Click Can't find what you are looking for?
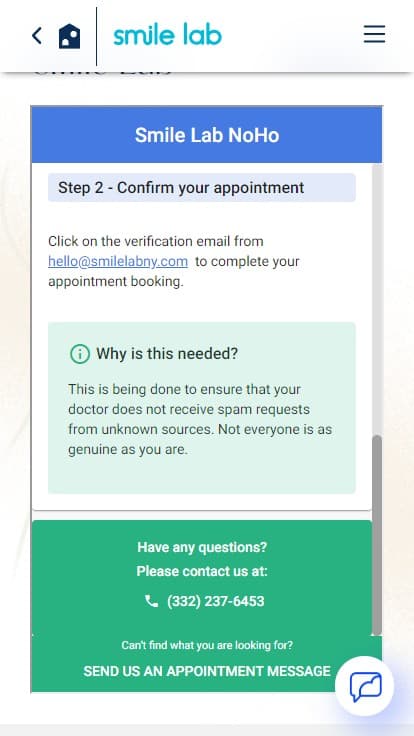The image size is (414, 736). coord(207,645)
